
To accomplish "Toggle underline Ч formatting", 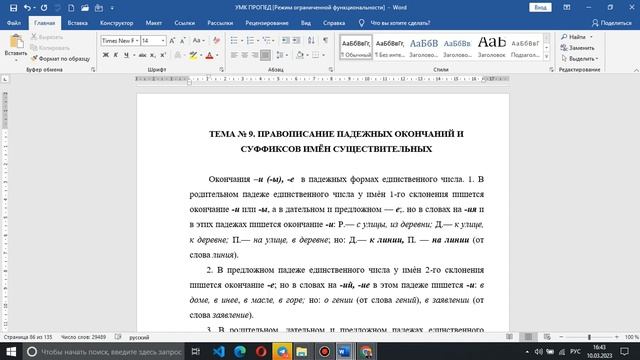I will pos(126,55).
